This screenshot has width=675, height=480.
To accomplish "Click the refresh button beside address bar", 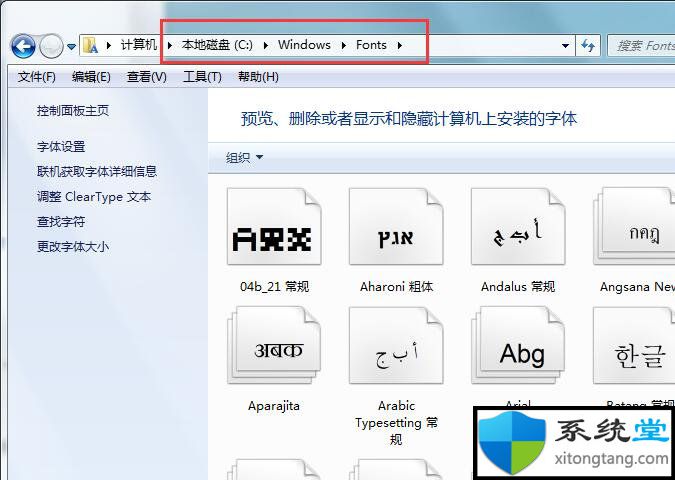I will pos(588,45).
